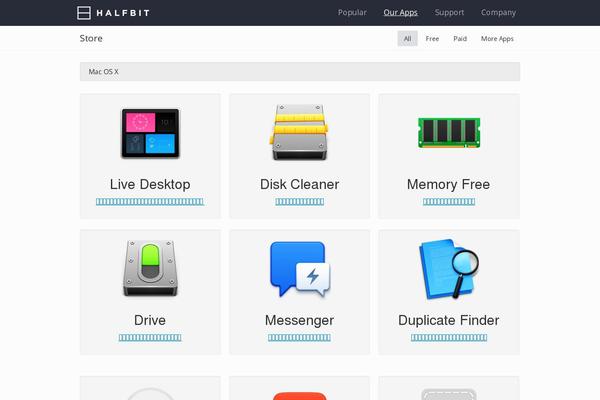Open Support navigation item
Image resolution: width=600 pixels, height=400 pixels.
[x=449, y=13]
